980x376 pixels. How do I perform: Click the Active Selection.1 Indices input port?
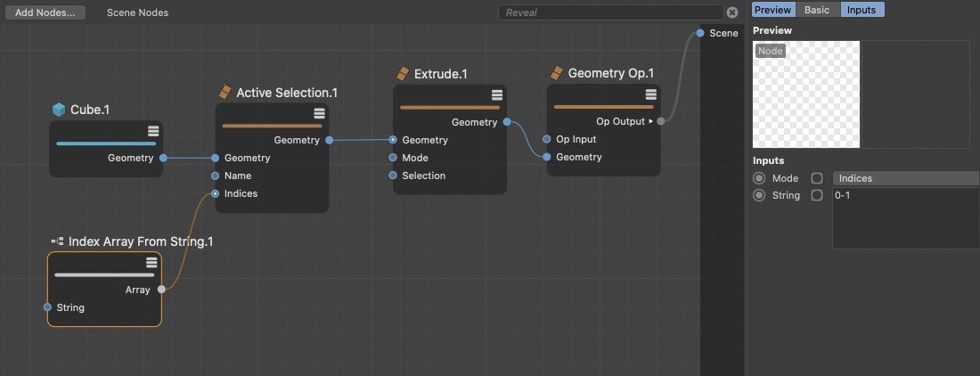(x=215, y=193)
